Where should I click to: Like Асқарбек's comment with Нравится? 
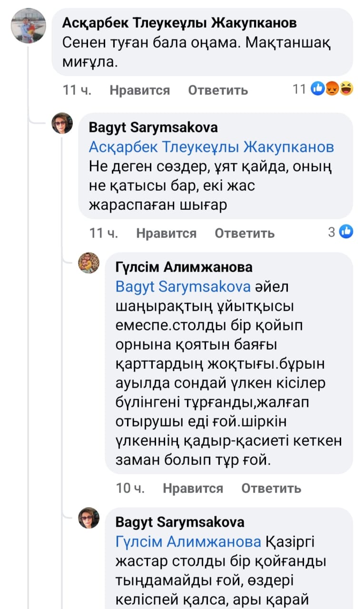[139, 90]
